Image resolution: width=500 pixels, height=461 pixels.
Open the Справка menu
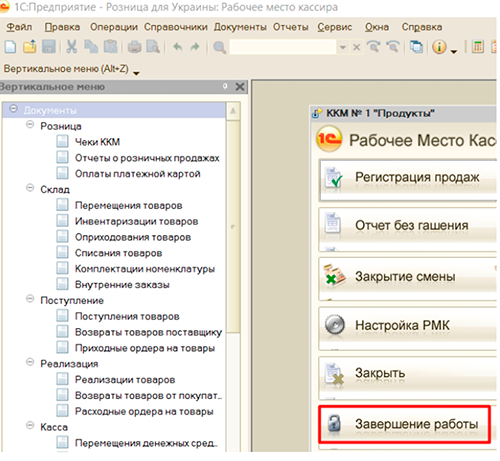click(422, 27)
